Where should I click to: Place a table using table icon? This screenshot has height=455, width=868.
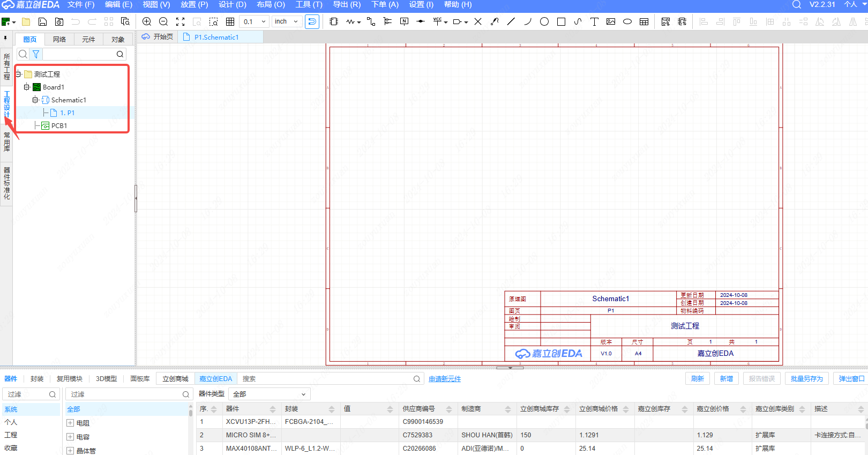point(644,21)
